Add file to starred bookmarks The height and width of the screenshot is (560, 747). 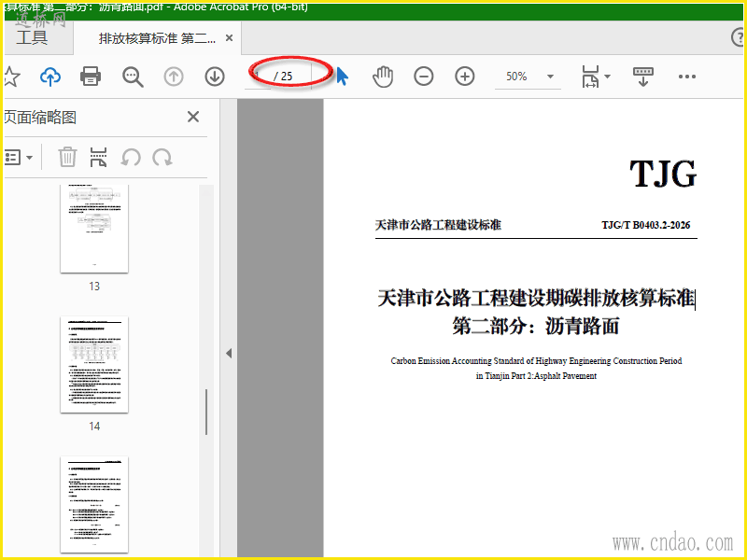pos(11,77)
